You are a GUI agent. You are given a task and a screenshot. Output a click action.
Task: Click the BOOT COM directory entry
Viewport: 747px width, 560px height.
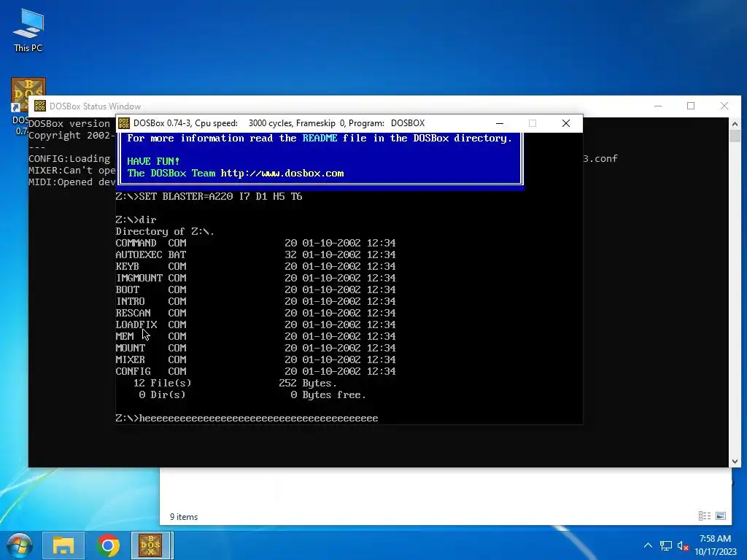click(x=255, y=289)
